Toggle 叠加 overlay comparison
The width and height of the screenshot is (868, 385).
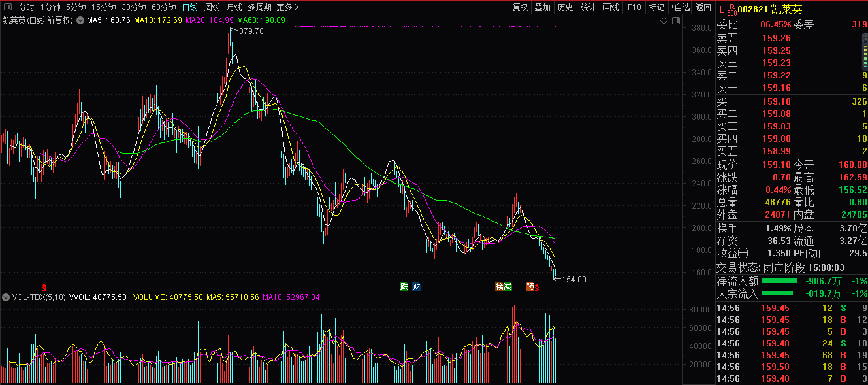click(x=542, y=8)
